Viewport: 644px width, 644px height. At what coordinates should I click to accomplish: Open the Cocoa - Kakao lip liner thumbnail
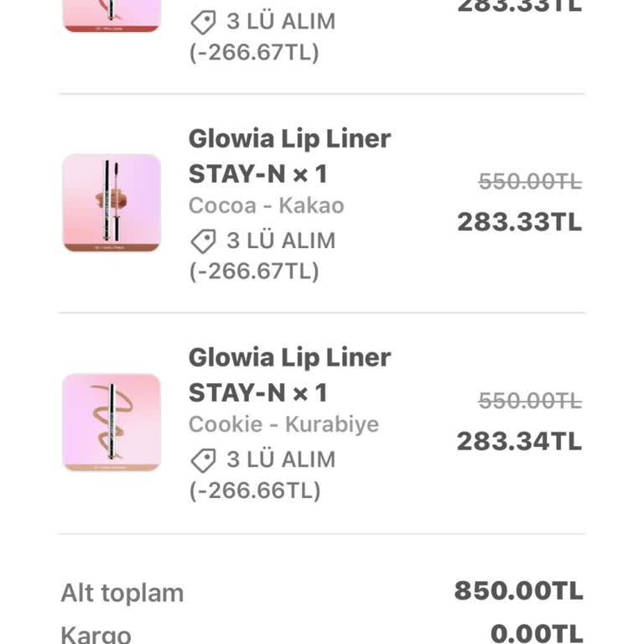tap(112, 203)
